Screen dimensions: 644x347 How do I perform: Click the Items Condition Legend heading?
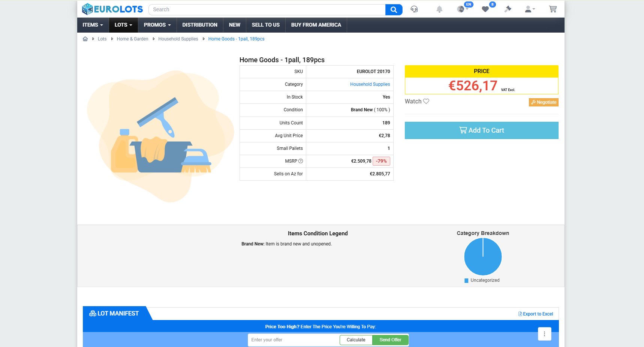click(318, 233)
